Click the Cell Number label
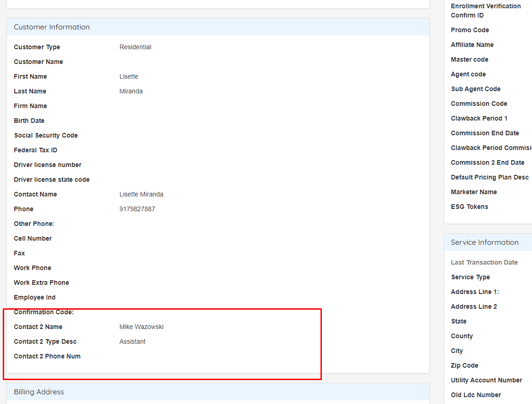532x404 pixels. pyautogui.click(x=33, y=239)
